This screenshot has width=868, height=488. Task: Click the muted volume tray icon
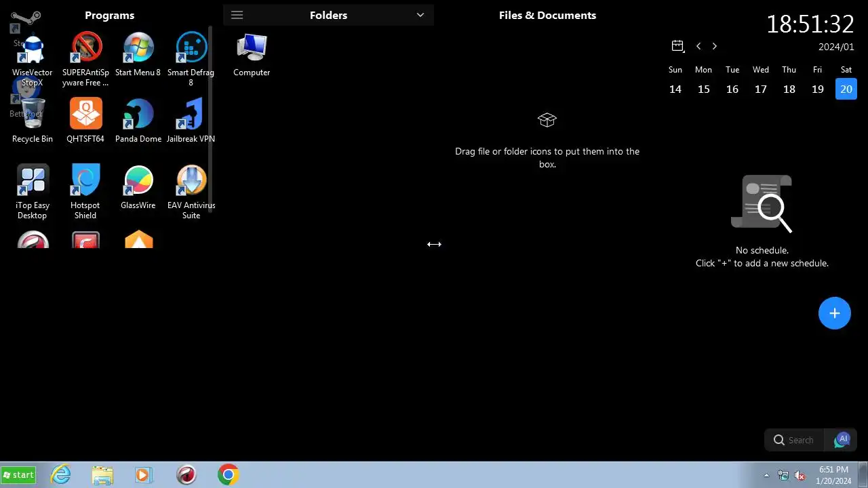[x=800, y=476]
